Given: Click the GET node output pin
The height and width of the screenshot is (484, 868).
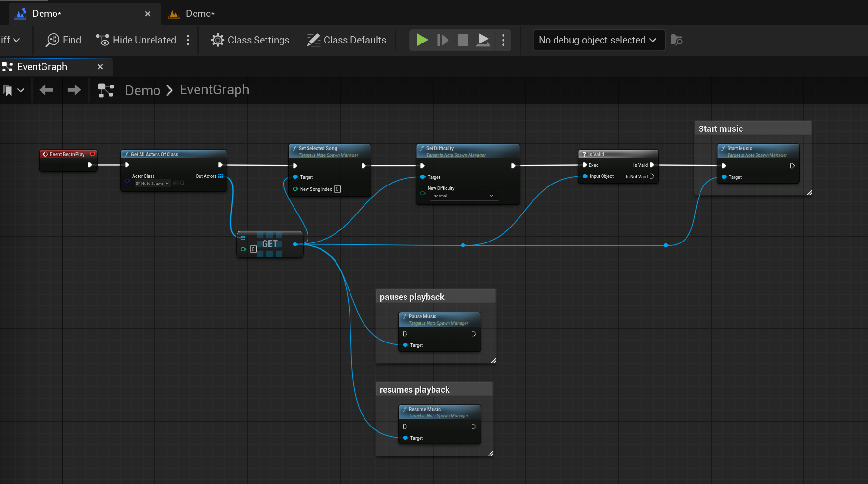Looking at the screenshot, I should tap(295, 244).
